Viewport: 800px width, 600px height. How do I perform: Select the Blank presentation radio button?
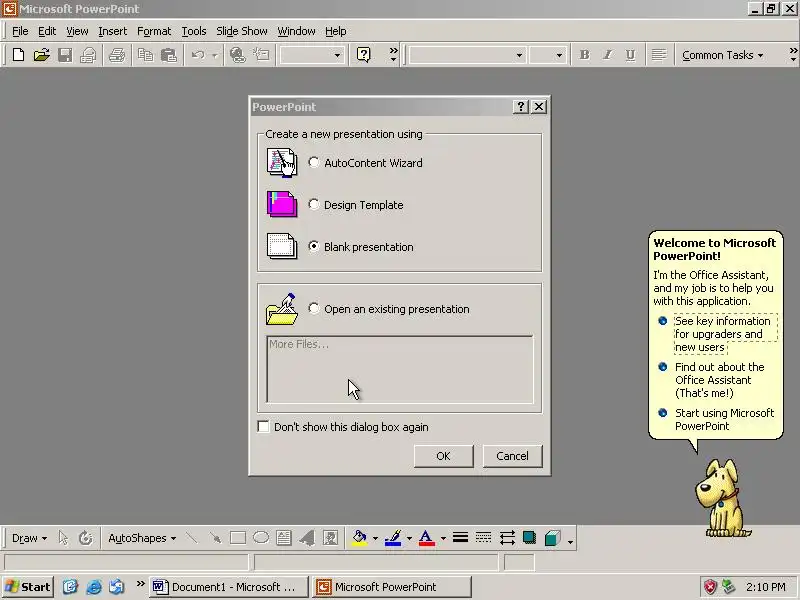click(x=314, y=246)
